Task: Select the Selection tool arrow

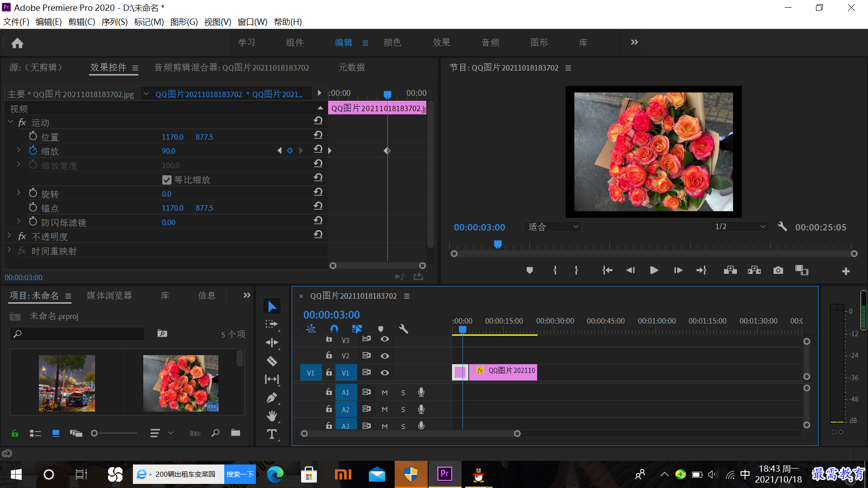Action: tap(272, 306)
